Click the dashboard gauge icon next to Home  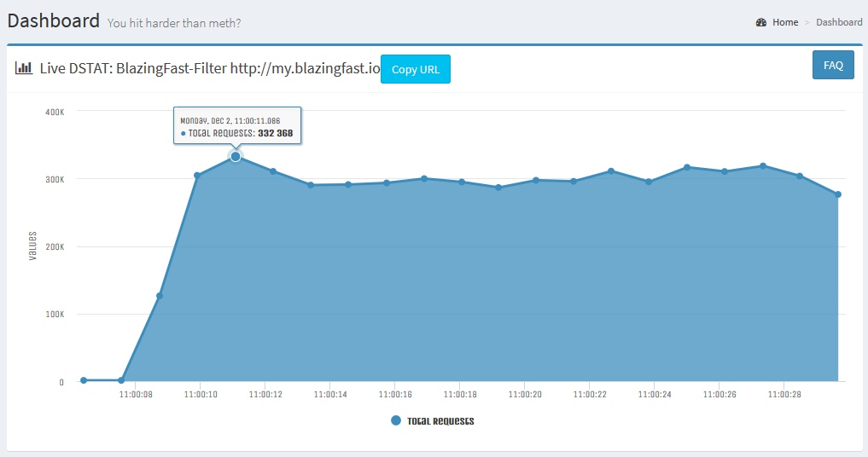[x=761, y=22]
